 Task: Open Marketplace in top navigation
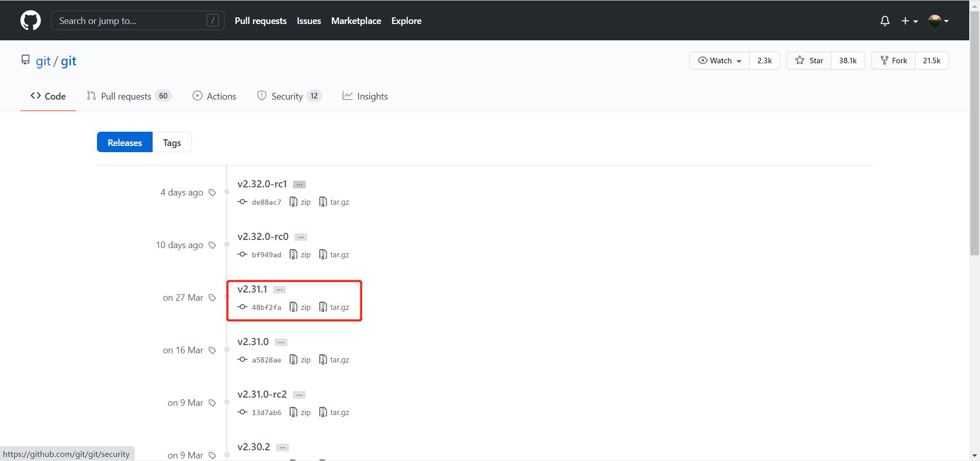click(356, 21)
